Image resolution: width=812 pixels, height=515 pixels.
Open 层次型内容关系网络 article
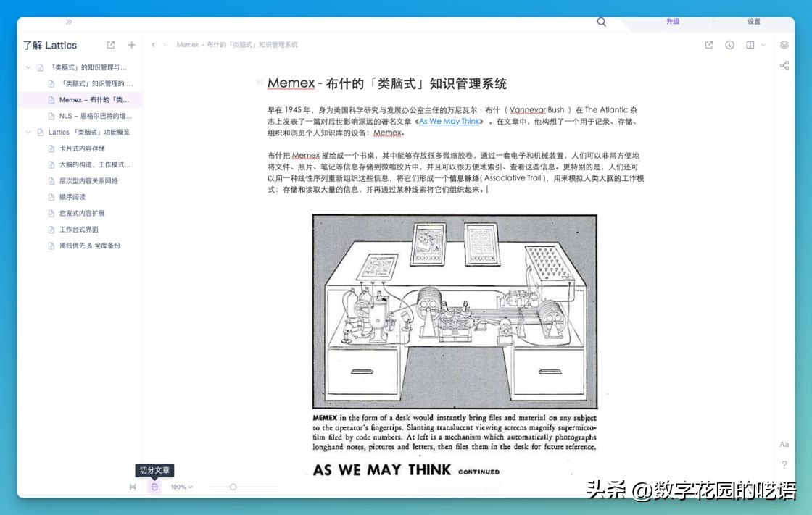(88, 181)
